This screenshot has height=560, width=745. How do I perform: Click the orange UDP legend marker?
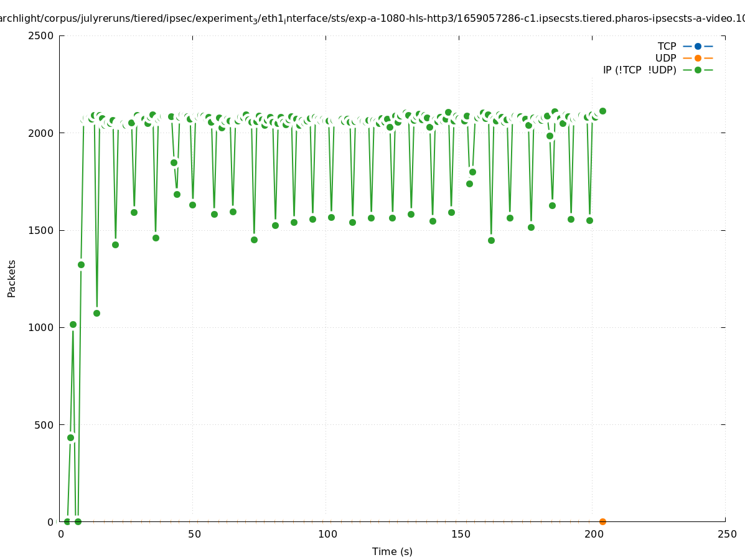(698, 58)
